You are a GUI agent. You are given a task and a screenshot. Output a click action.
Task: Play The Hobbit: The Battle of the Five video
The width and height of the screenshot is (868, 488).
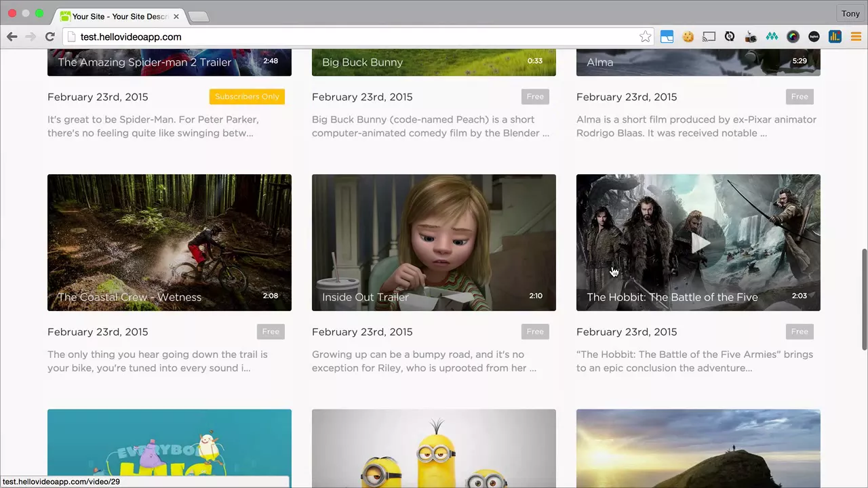click(698, 243)
